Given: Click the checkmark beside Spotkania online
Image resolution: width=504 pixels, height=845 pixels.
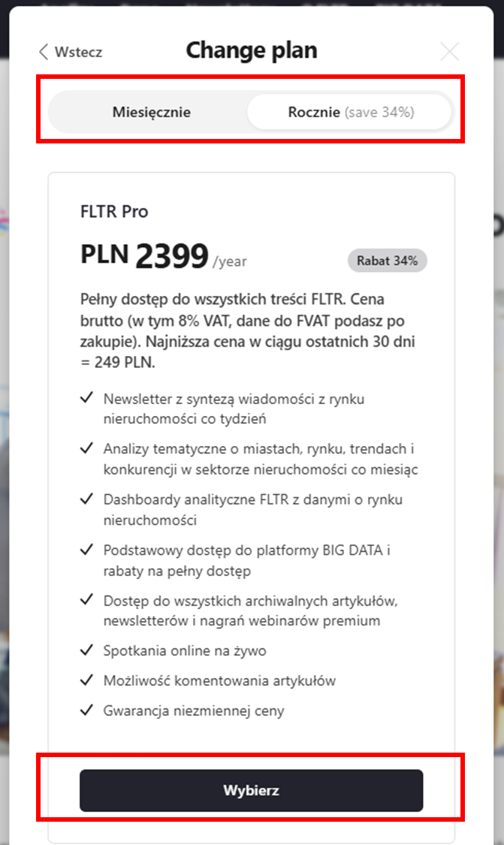Looking at the screenshot, I should click(86, 650).
